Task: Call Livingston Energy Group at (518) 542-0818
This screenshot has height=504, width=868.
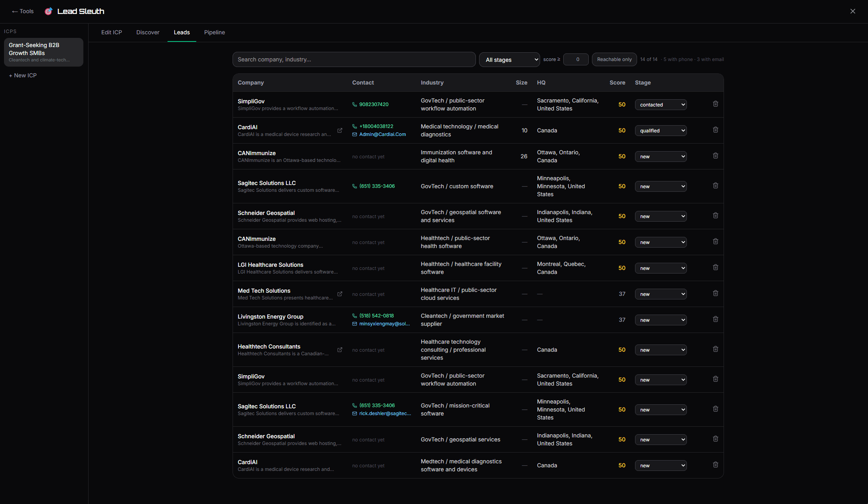Action: 377,316
